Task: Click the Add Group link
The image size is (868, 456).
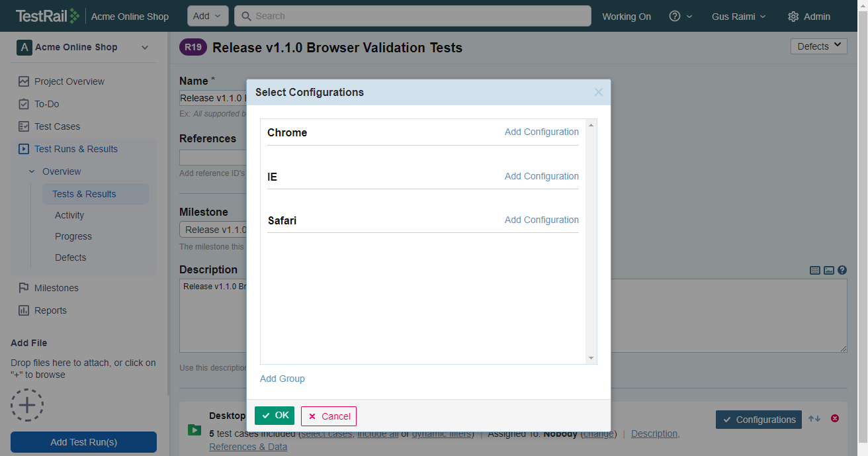Action: coord(282,379)
